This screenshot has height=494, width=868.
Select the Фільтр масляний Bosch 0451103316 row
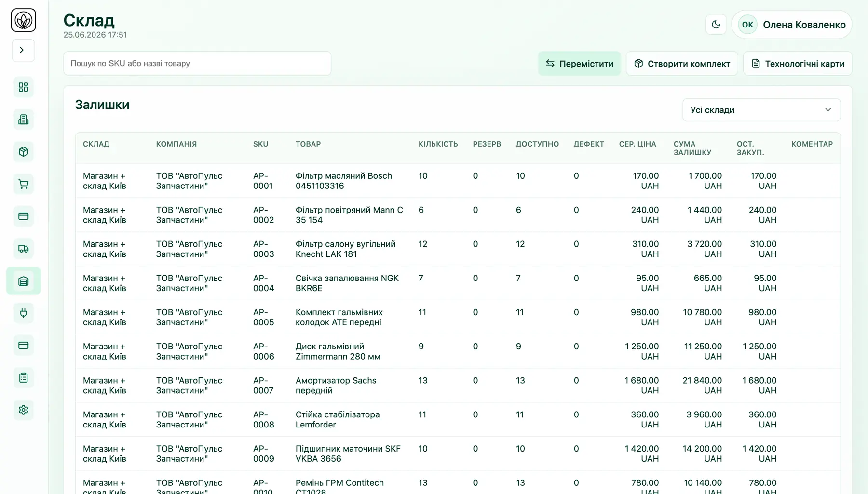458,181
